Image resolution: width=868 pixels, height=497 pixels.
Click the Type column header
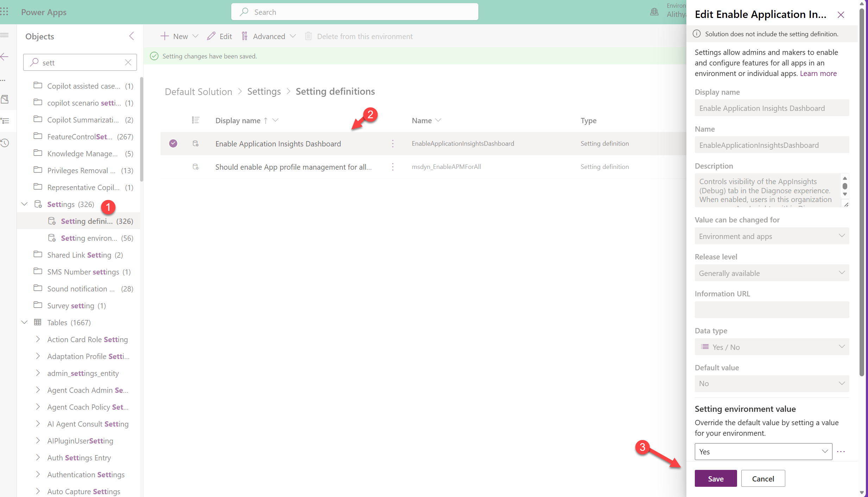pyautogui.click(x=589, y=120)
